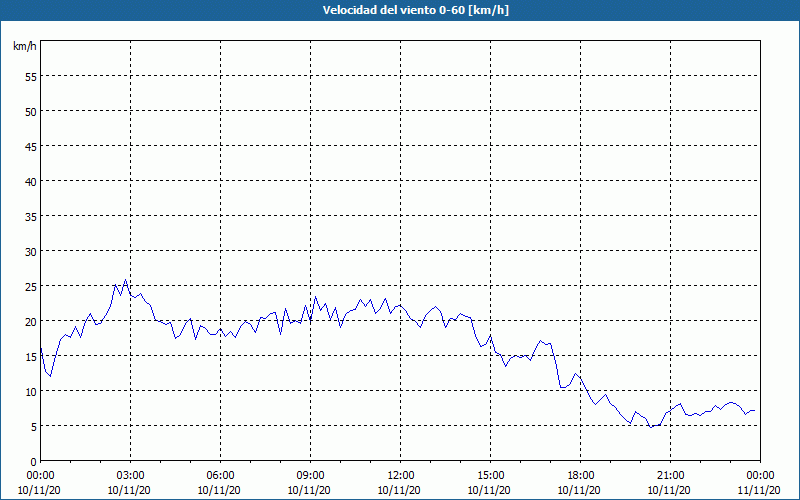Select the y-axis value '20'

[31, 321]
